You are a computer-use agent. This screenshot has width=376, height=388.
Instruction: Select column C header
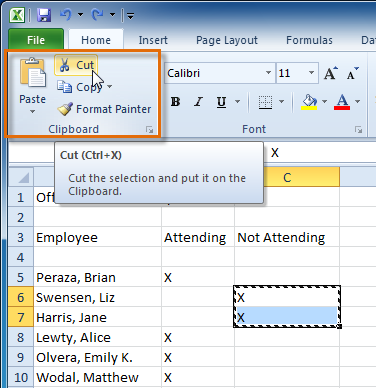(287, 177)
